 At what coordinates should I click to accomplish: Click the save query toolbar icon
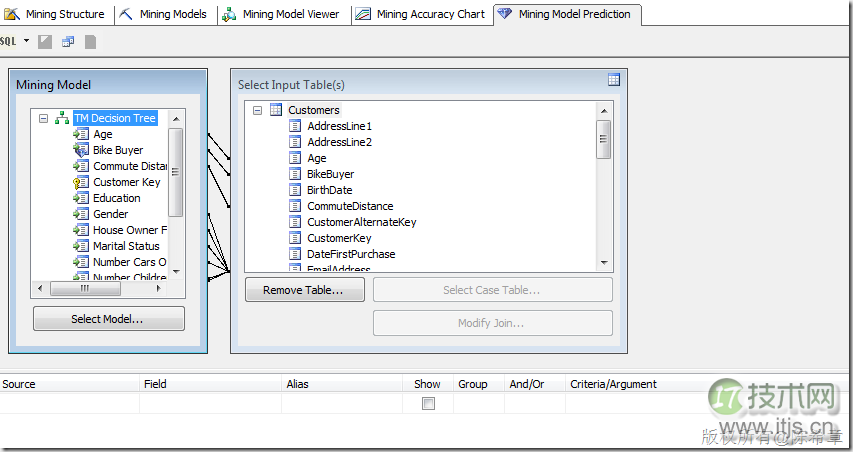point(91,41)
